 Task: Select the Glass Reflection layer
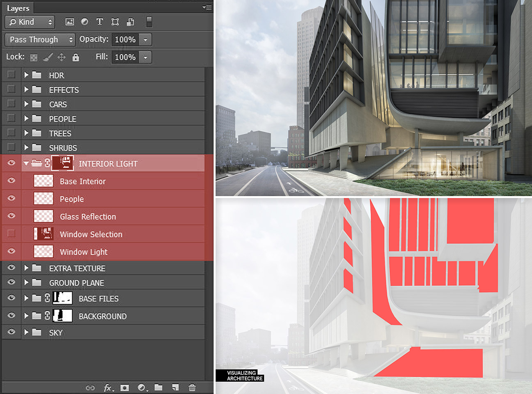pyautogui.click(x=88, y=216)
